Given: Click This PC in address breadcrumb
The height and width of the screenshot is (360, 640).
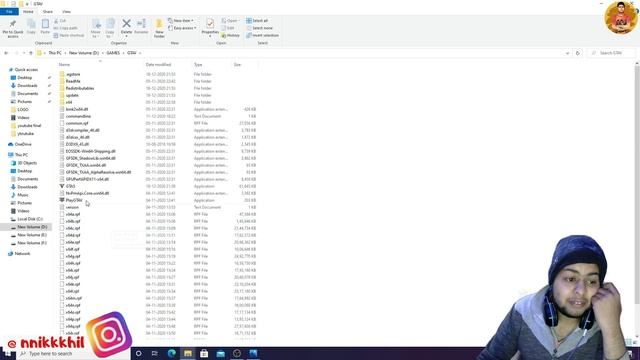Looking at the screenshot, I should [55, 53].
